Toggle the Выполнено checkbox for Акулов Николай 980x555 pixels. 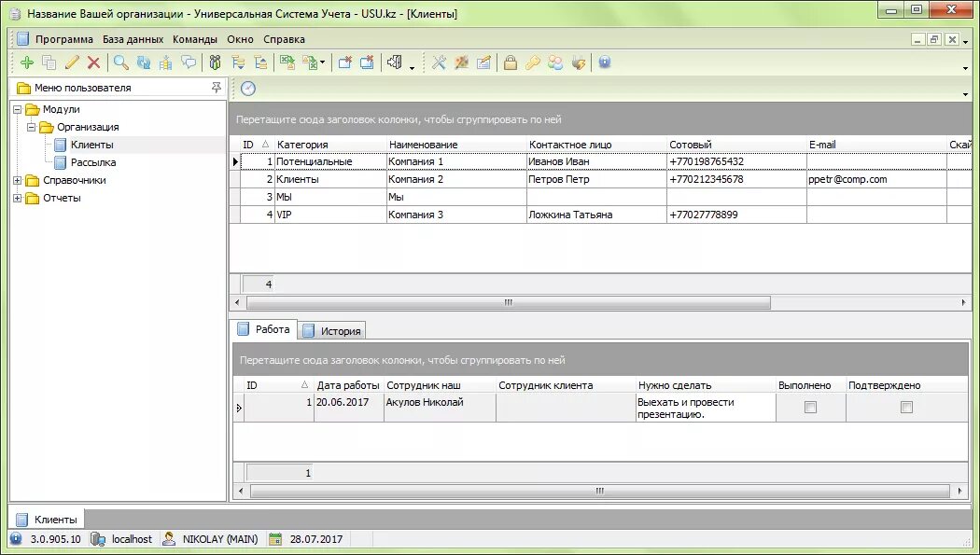coord(811,407)
